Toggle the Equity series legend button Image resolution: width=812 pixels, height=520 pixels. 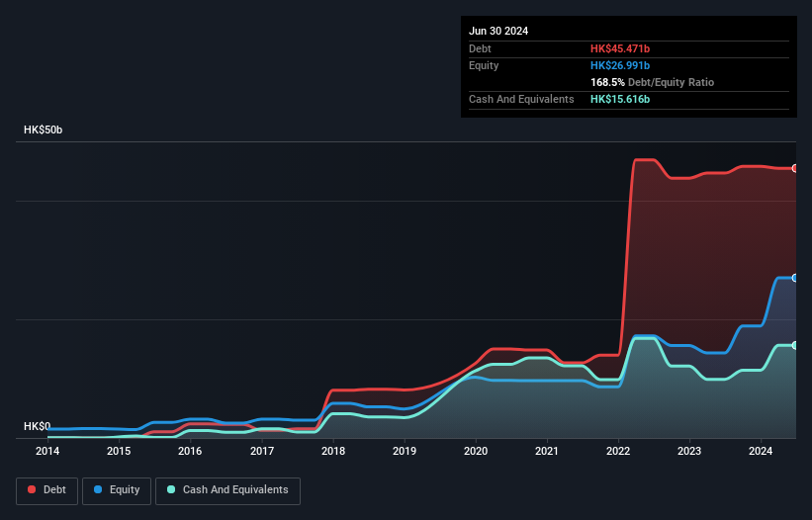pos(117,490)
